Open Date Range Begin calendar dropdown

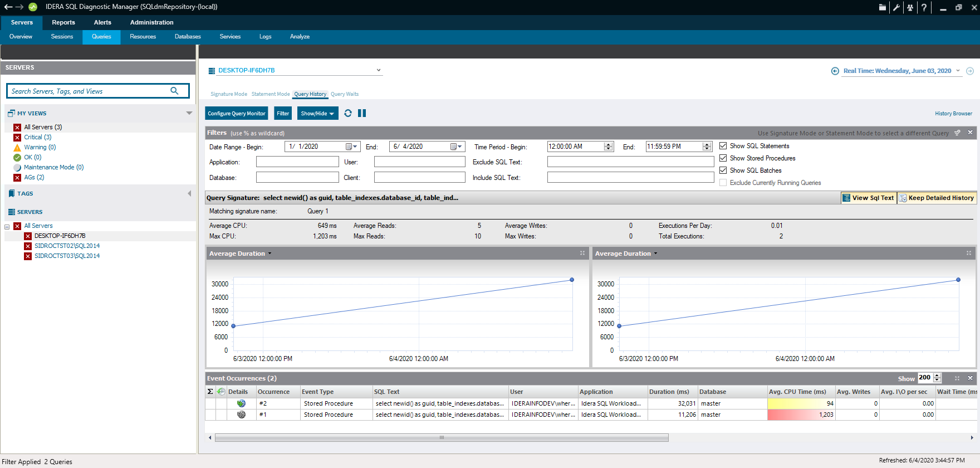pyautogui.click(x=352, y=147)
